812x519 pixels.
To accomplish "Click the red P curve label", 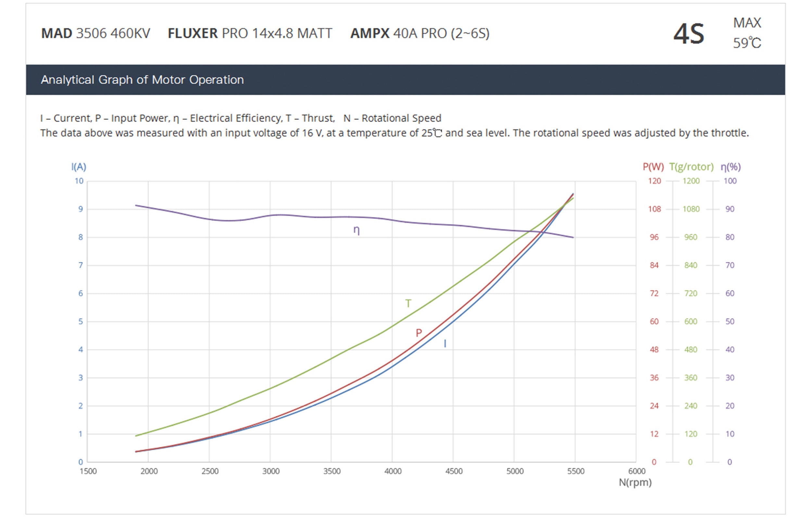I will [418, 333].
